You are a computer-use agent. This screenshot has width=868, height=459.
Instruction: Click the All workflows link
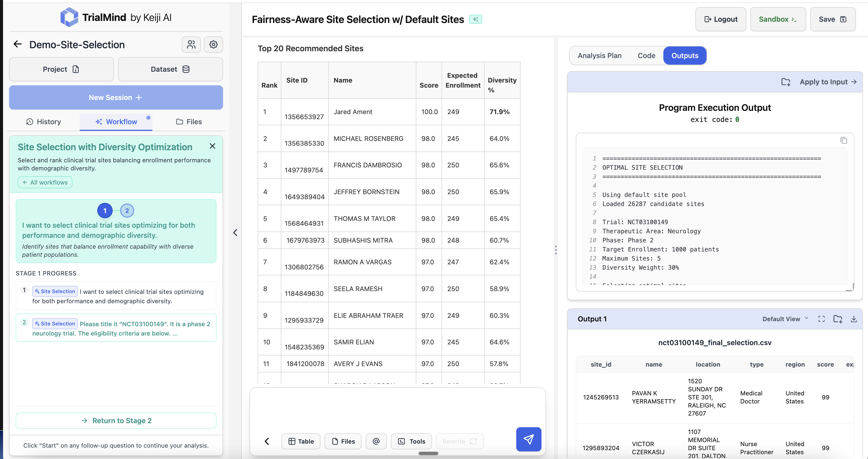click(x=45, y=183)
